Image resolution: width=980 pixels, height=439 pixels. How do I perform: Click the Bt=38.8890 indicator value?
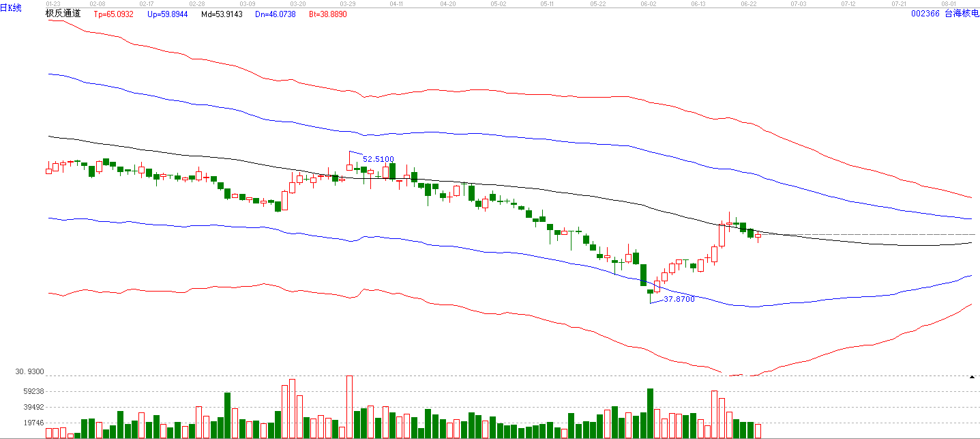tap(328, 14)
